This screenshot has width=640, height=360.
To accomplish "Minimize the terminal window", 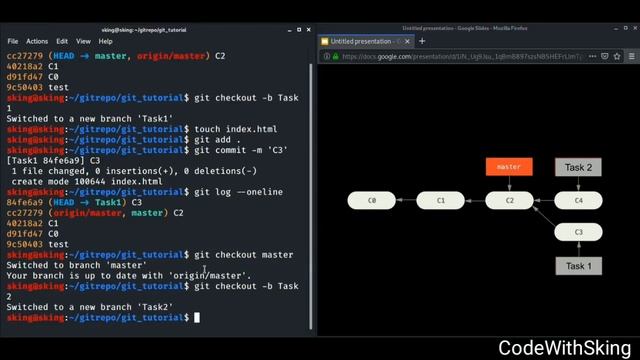I will (289, 30).
